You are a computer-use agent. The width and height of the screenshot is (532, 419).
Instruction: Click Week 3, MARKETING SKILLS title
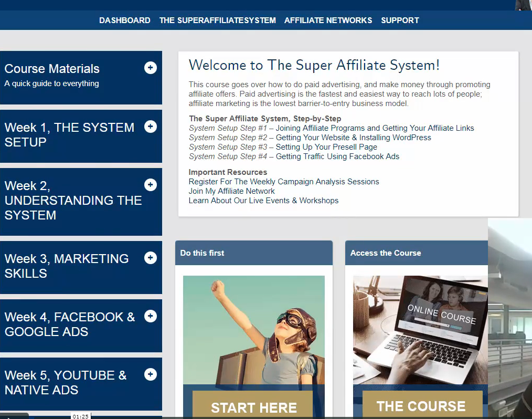point(67,266)
